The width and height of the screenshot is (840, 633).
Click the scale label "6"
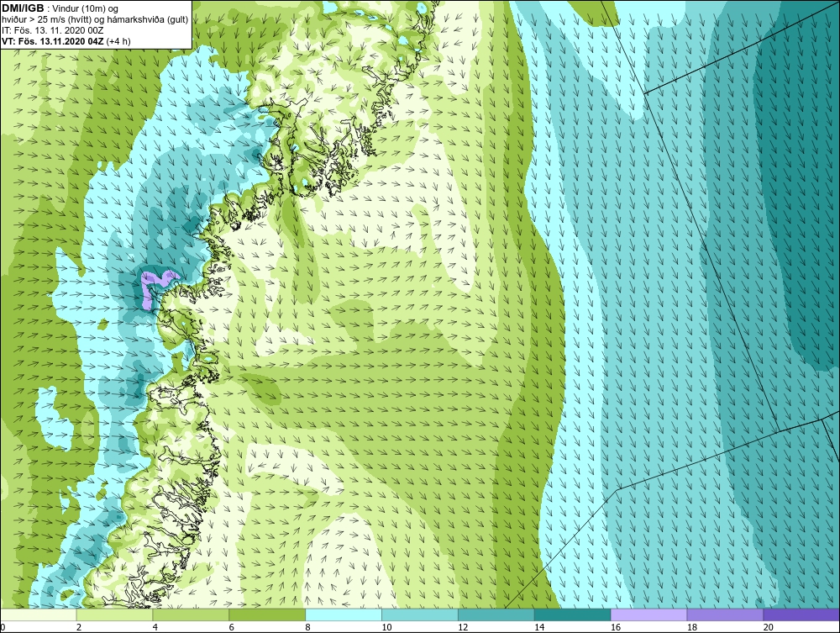[x=232, y=627]
